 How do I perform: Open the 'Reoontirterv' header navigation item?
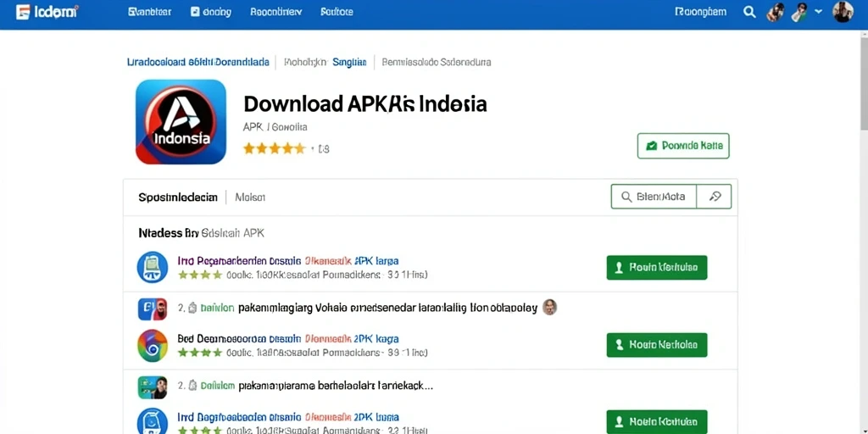[x=276, y=12]
